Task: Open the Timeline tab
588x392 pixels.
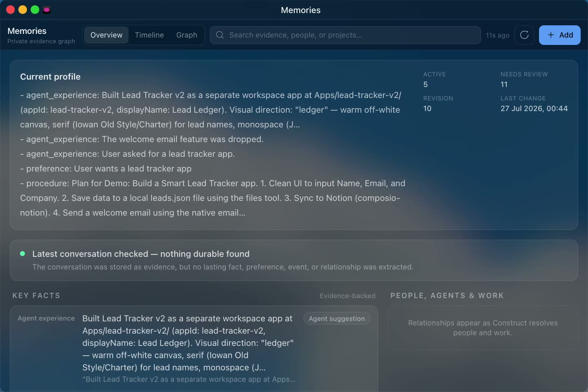Action: [x=149, y=35]
